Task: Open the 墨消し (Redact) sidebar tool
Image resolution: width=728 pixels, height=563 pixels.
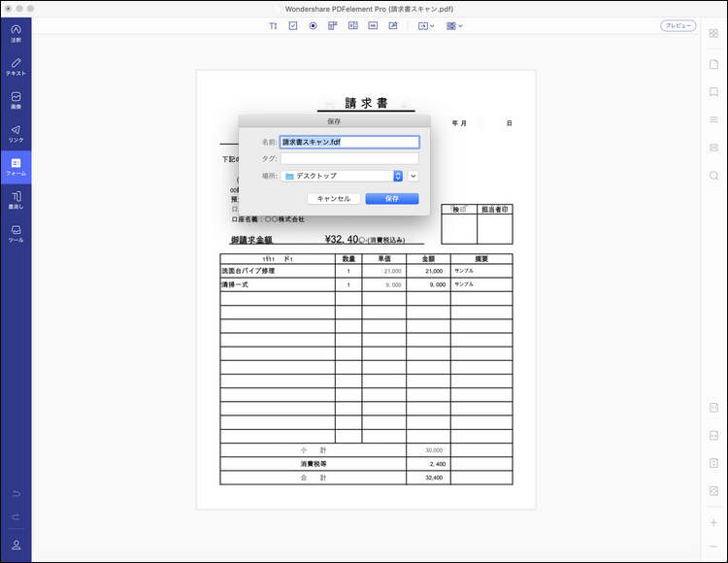Action: 16,201
